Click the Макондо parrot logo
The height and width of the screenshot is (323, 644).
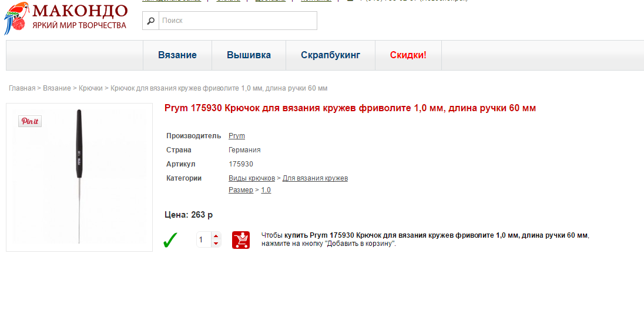click(66, 18)
